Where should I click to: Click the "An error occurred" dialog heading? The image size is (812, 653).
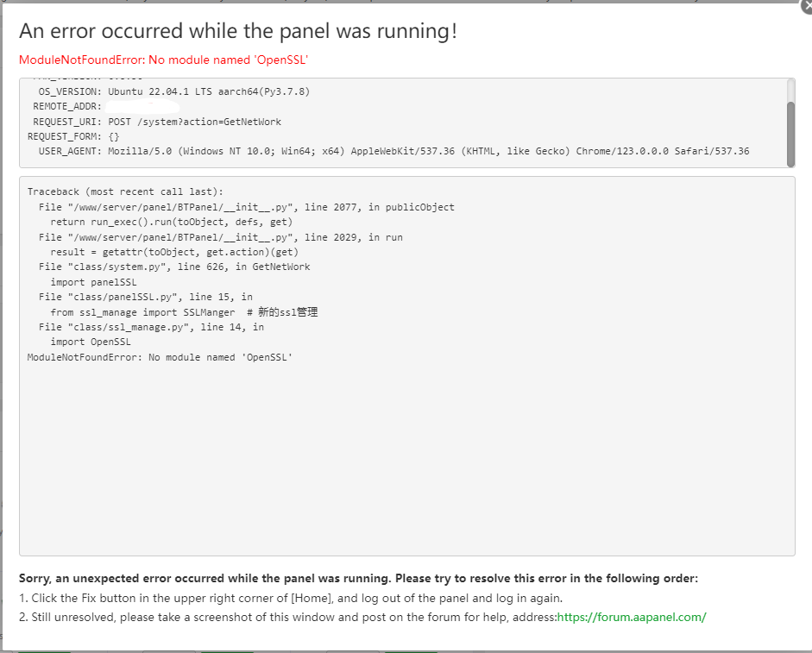point(238,32)
